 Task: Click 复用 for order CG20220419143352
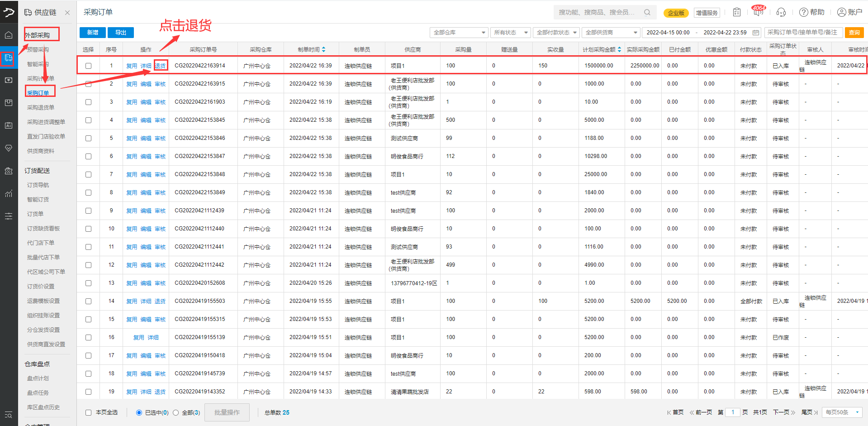click(x=132, y=392)
